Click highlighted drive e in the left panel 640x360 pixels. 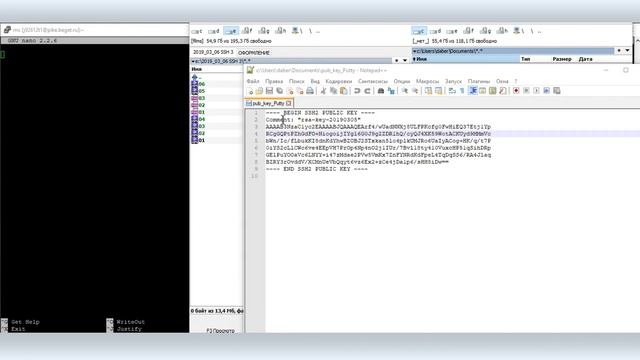(231, 31)
